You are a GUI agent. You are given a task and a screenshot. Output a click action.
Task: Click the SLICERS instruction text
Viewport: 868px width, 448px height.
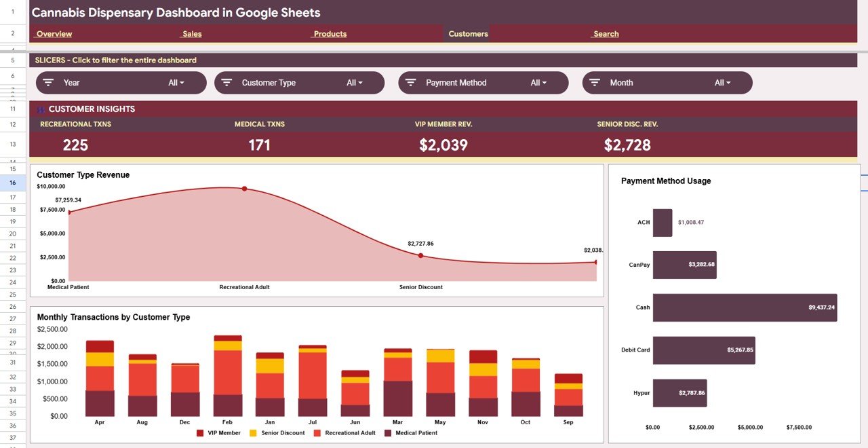(x=116, y=60)
